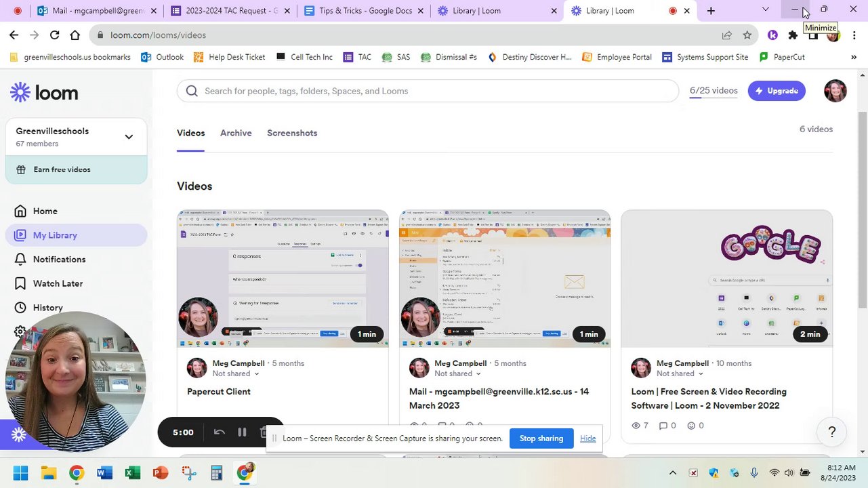Open the PaperCut bookmark

782,58
